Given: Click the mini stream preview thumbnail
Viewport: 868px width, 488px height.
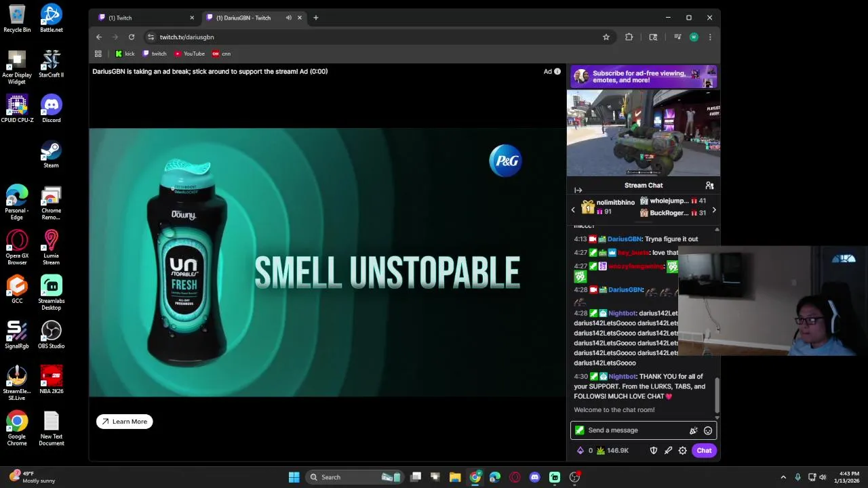Looking at the screenshot, I should tap(644, 134).
